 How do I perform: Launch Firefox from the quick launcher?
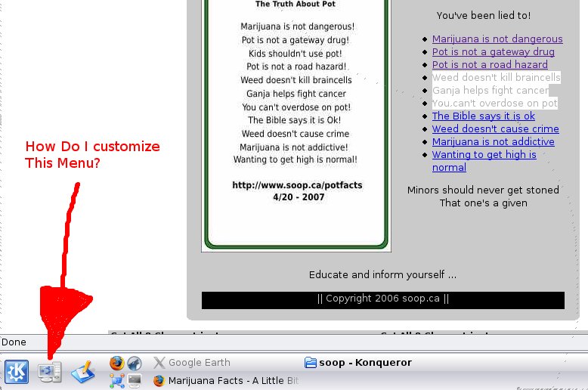pyautogui.click(x=116, y=363)
